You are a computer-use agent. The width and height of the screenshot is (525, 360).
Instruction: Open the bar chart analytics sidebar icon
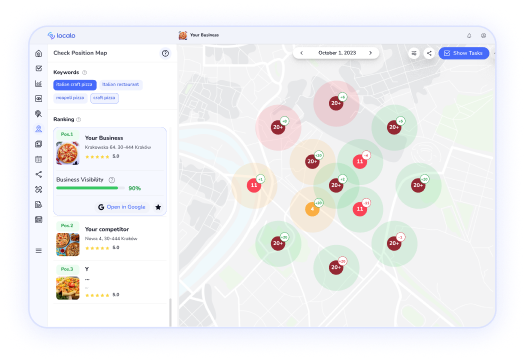pos(39,83)
